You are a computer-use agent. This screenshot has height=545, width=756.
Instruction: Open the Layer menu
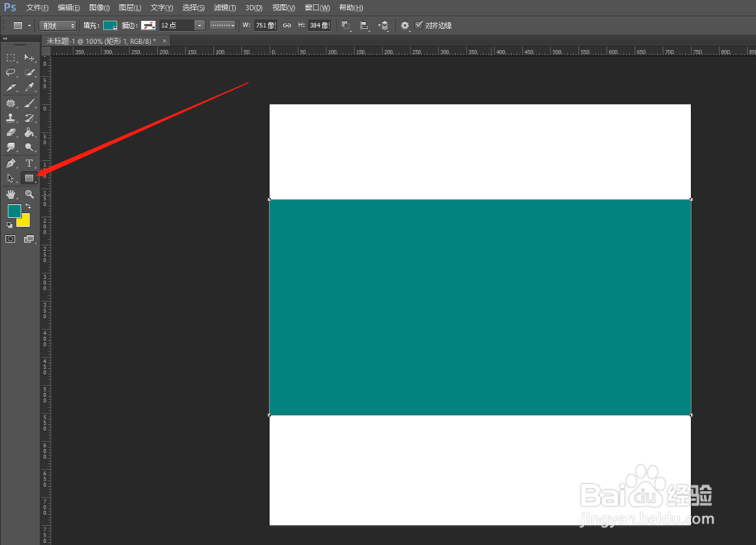pos(130,8)
